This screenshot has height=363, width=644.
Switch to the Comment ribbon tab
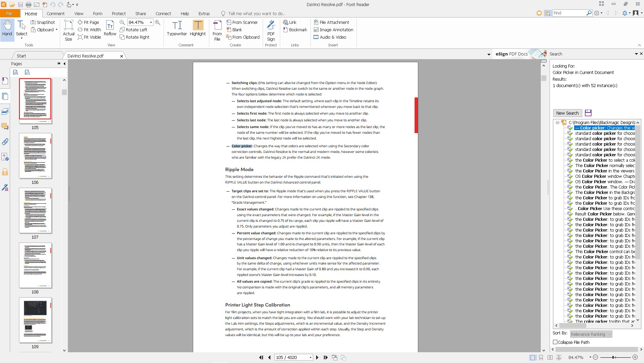tap(55, 13)
